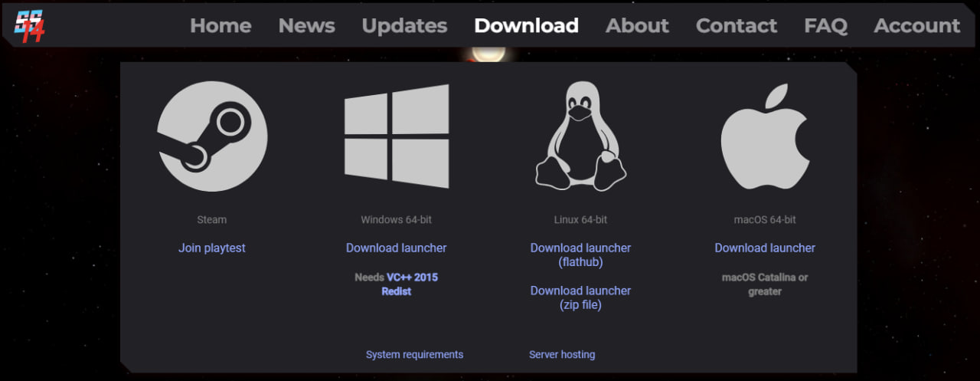Click the Linux penguin icon
980x381 pixels.
[x=580, y=136]
